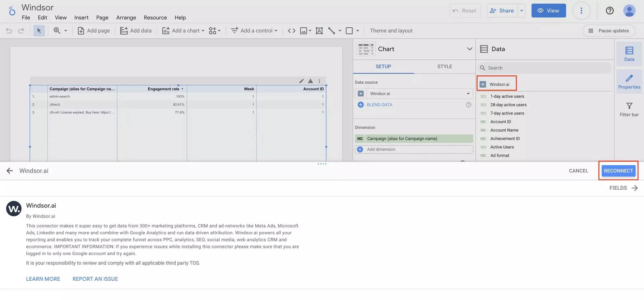Click the Account ID column header
Image resolution: width=644 pixels, height=300 pixels.
point(313,89)
